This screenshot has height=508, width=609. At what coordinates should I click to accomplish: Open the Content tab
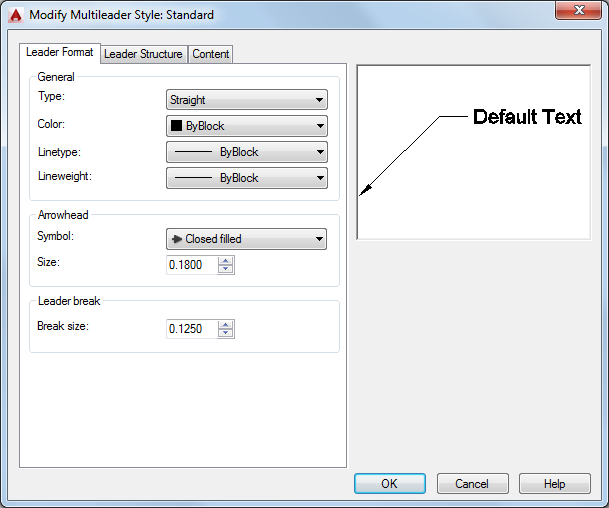pos(211,54)
